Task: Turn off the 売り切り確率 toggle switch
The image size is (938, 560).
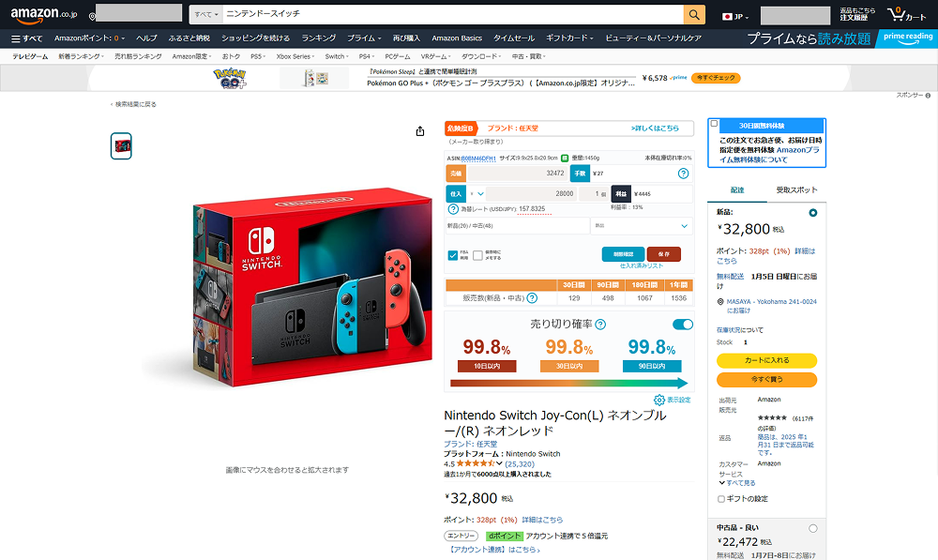Action: click(x=683, y=325)
